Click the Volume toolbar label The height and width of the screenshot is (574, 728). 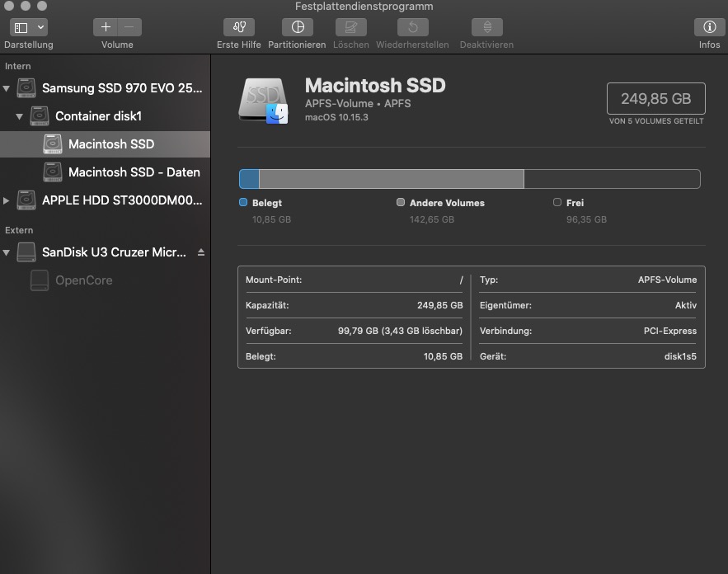[x=117, y=45]
